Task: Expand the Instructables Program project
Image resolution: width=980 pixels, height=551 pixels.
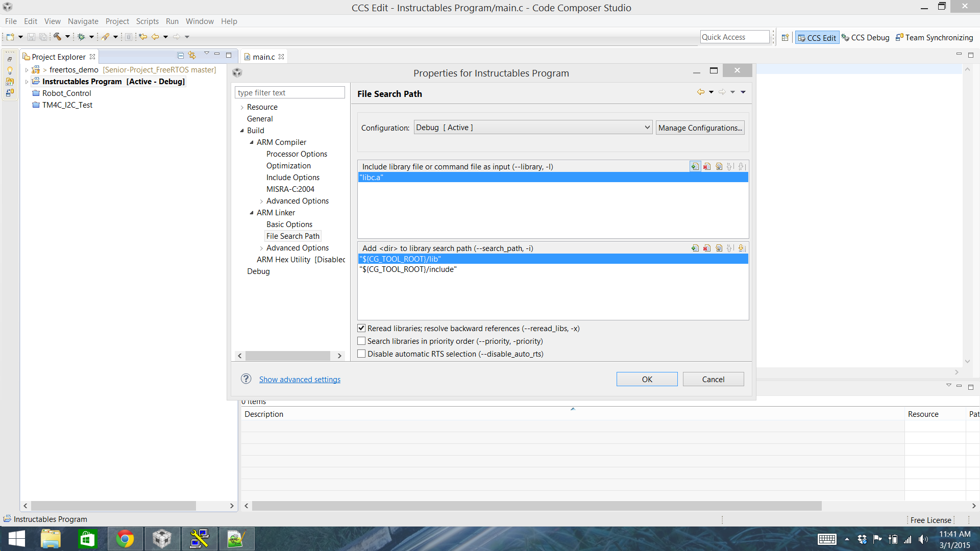Action: point(27,82)
